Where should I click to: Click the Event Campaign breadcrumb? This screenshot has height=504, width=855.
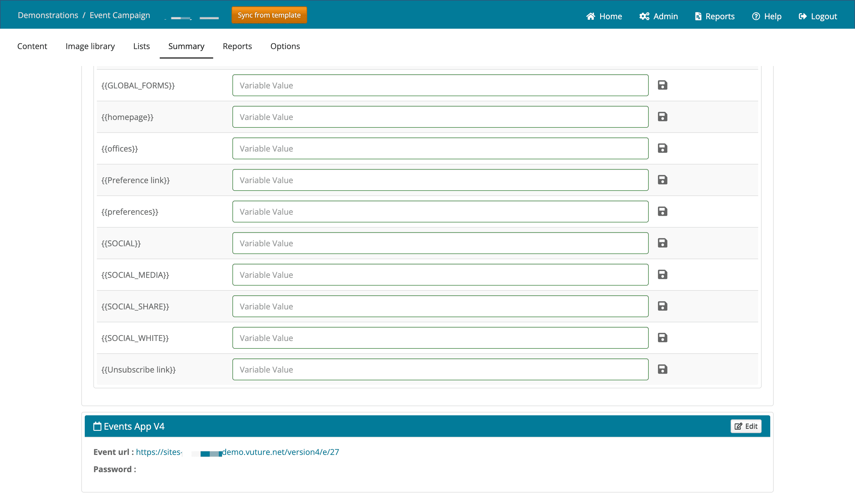click(120, 15)
